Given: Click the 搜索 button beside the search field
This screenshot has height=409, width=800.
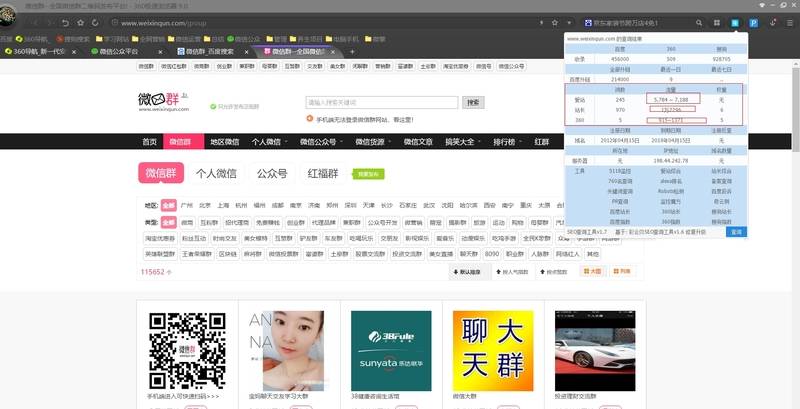Looking at the screenshot, I should [473, 103].
